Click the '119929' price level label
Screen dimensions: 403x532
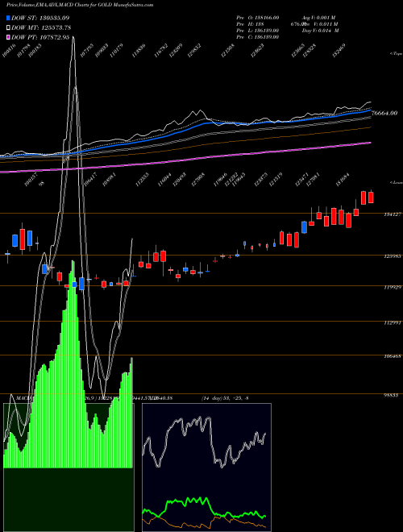[393, 287]
